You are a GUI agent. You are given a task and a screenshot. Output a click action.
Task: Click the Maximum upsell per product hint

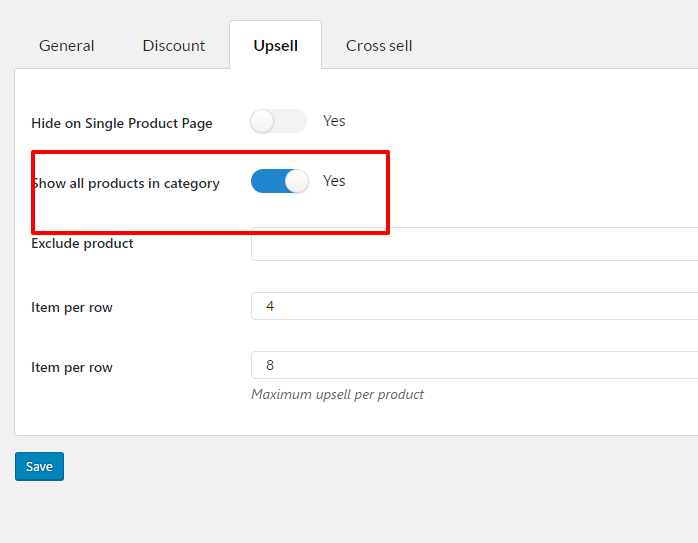[x=337, y=394]
